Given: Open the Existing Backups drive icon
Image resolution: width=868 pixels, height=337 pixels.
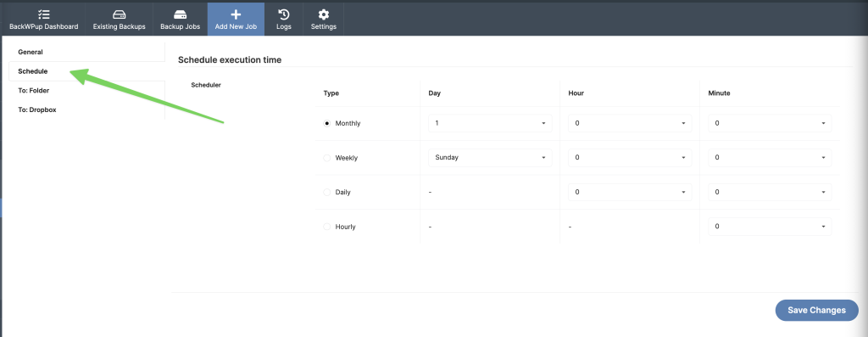Looking at the screenshot, I should pyautogui.click(x=119, y=14).
